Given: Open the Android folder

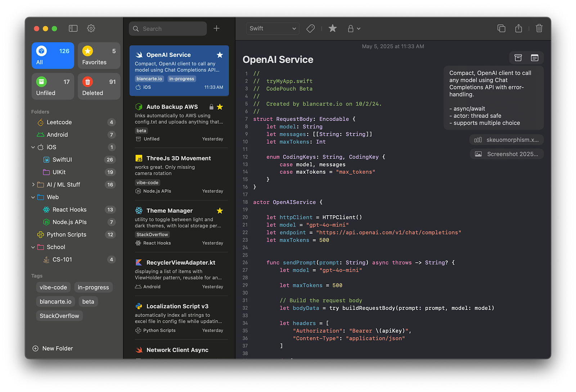Looking at the screenshot, I should 74,135.
